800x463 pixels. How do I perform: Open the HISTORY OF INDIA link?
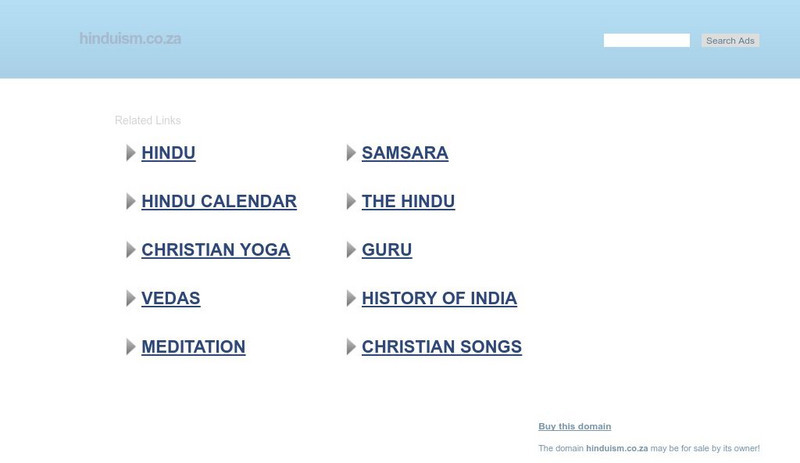[439, 299]
